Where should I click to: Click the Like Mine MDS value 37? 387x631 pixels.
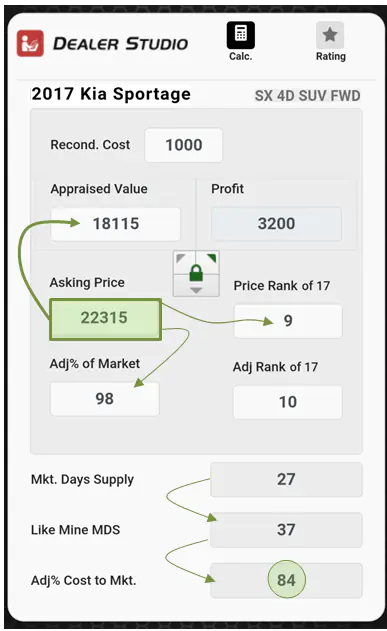click(x=286, y=530)
